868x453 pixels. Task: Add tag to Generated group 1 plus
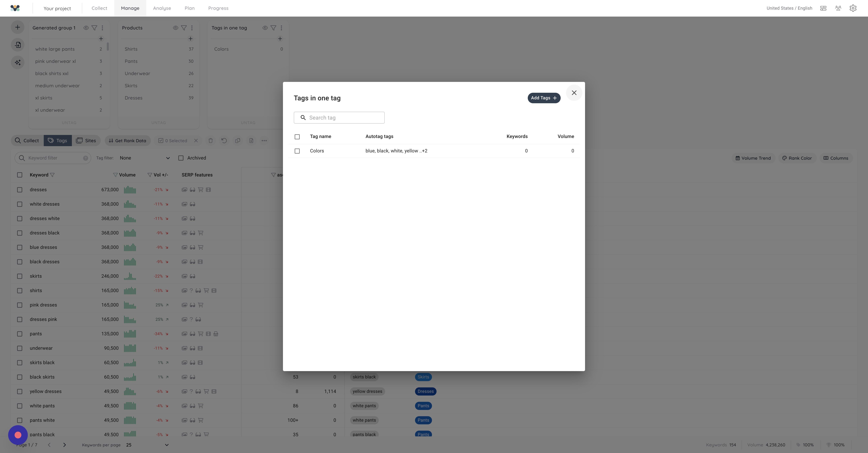pos(101,39)
